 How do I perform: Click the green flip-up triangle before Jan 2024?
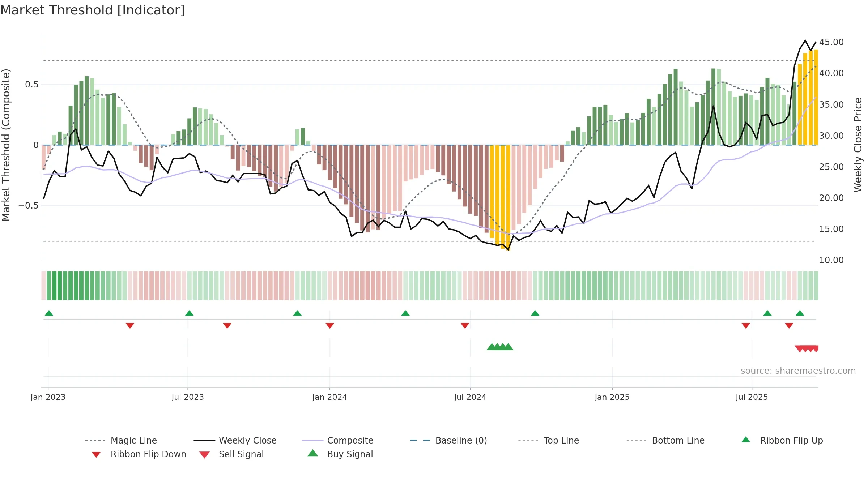point(297,313)
